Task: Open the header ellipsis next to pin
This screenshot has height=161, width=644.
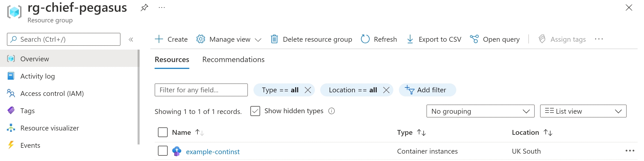Action: coord(162,8)
